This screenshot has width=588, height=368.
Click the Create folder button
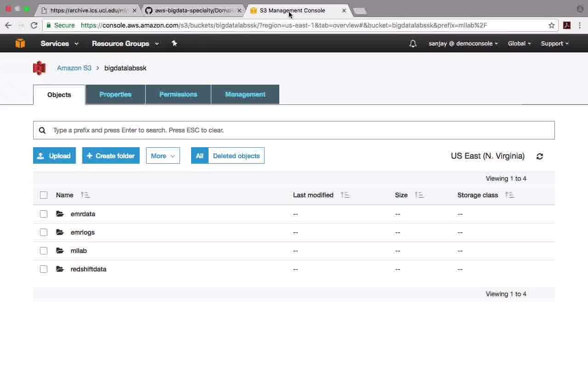[x=111, y=156]
